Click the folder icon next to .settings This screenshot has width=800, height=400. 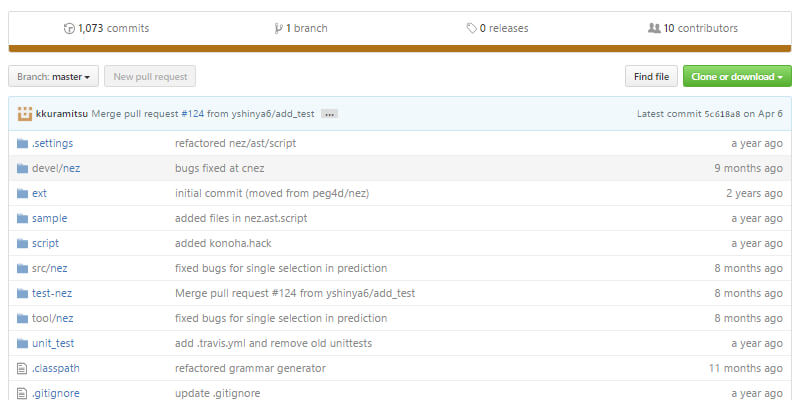22,143
